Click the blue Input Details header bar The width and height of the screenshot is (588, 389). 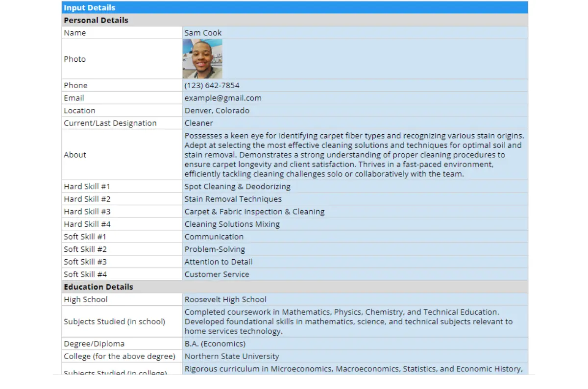click(x=294, y=8)
